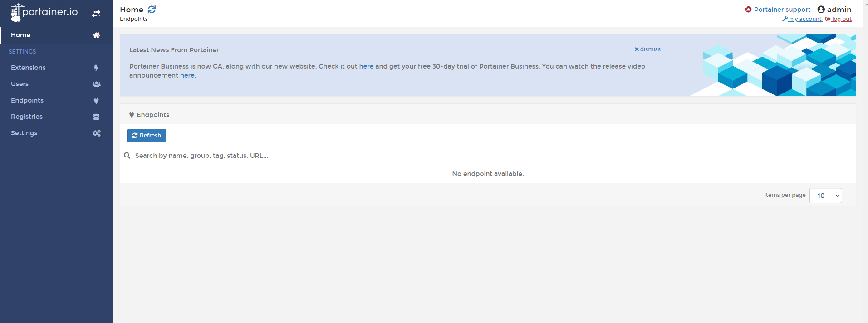The width and height of the screenshot is (868, 323).
Task: Open the Endpoints sidebar menu item
Action: coord(56,100)
